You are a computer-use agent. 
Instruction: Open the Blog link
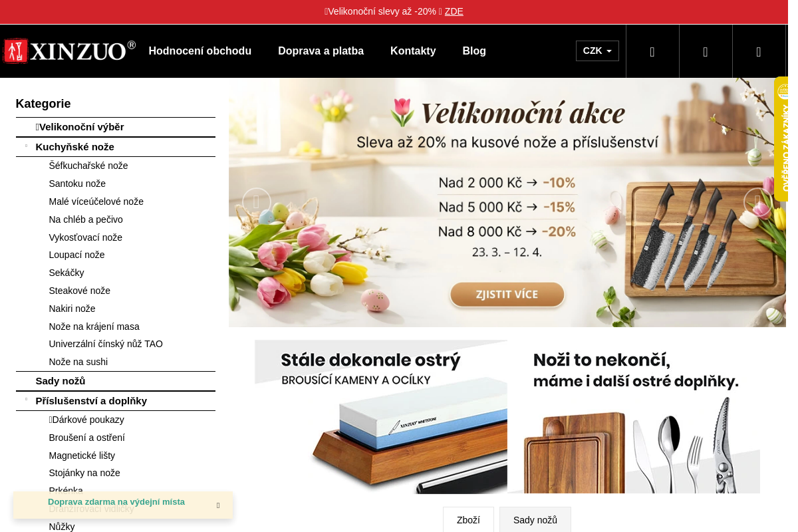coord(474,51)
